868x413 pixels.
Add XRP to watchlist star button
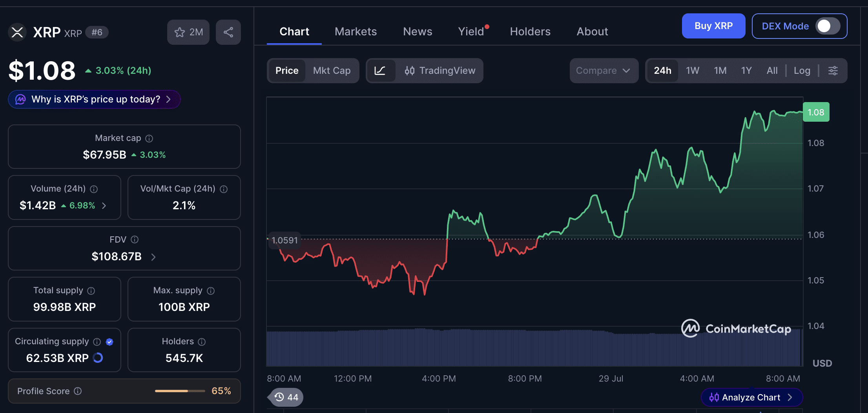coord(188,32)
